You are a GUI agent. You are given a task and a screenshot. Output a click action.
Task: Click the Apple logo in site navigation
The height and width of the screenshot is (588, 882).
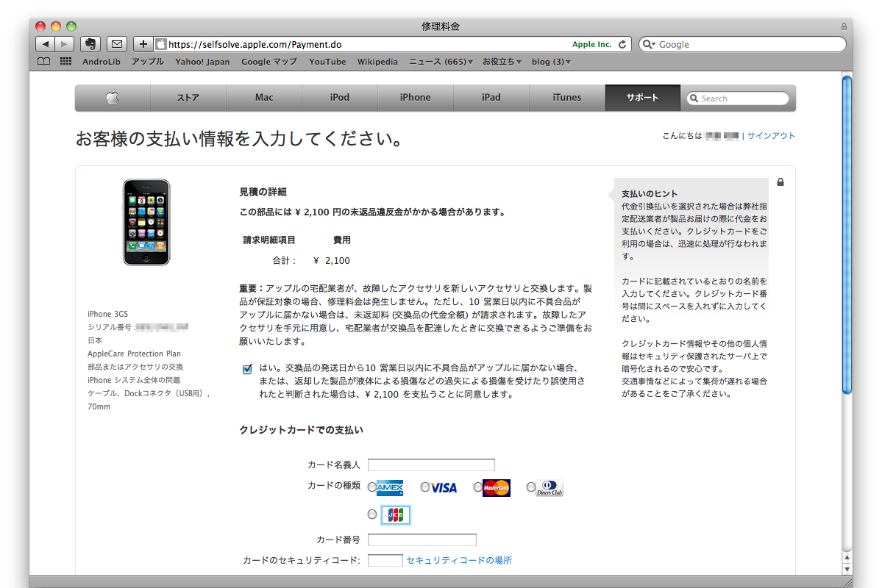[113, 98]
